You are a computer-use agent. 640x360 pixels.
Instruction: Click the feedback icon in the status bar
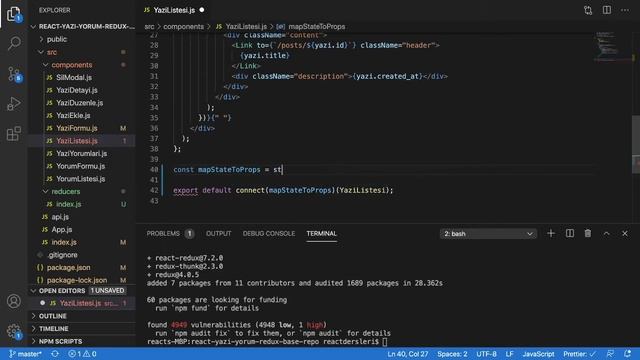point(610,354)
